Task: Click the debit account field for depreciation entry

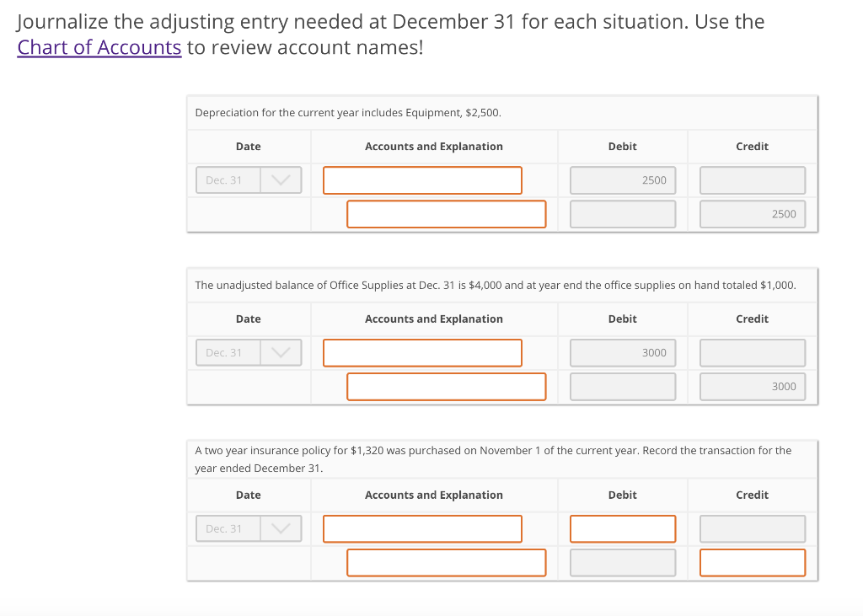Action: 421,179
